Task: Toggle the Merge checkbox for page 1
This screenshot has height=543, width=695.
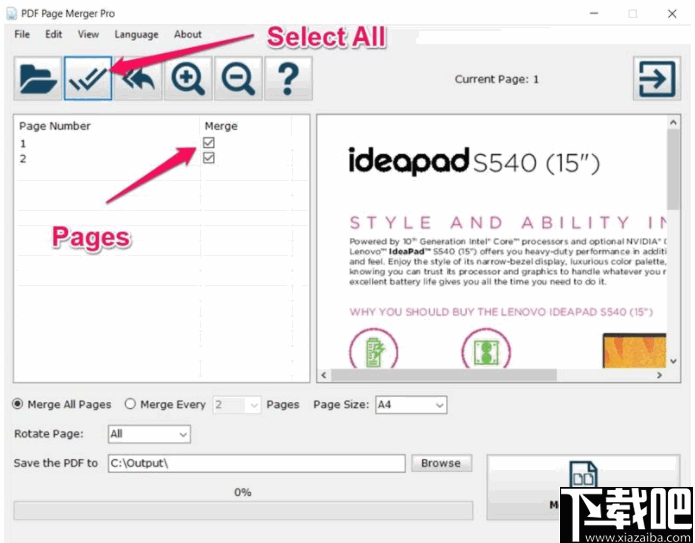Action: tap(209, 143)
